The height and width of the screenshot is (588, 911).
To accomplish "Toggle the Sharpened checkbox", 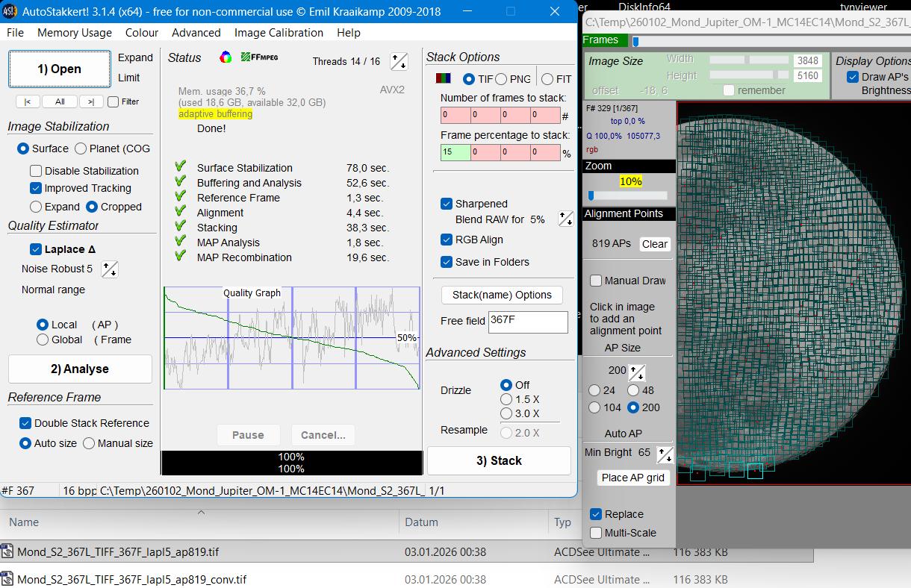I will [x=447, y=204].
